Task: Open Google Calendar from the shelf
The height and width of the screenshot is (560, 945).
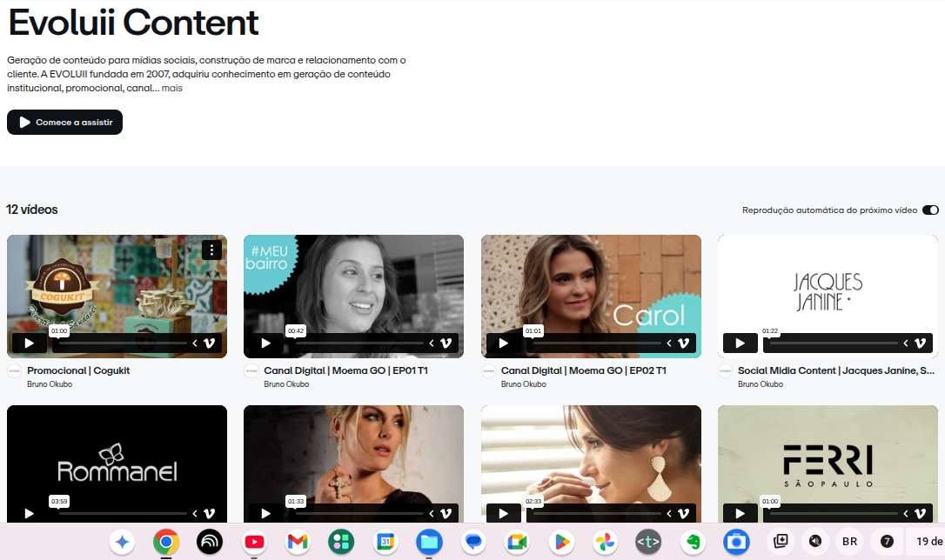Action: 385,542
